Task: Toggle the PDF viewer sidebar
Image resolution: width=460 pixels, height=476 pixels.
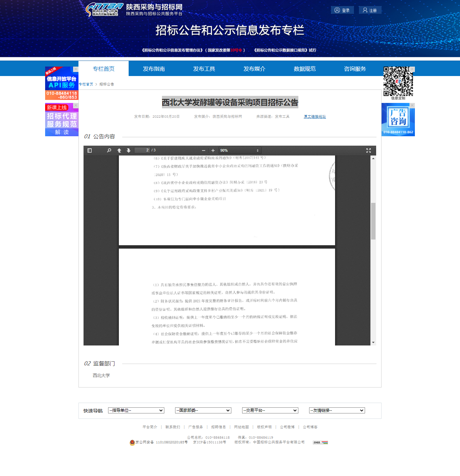Action: pos(90,150)
